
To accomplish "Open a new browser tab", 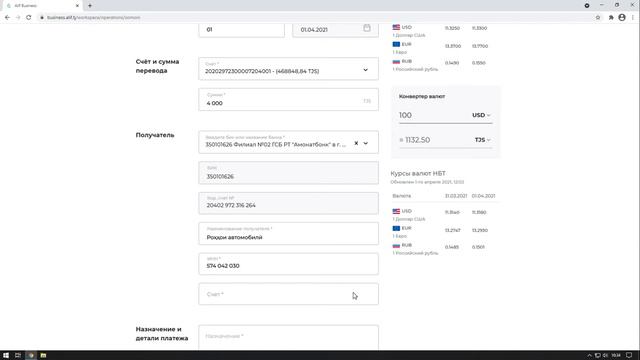I will 90,6.
